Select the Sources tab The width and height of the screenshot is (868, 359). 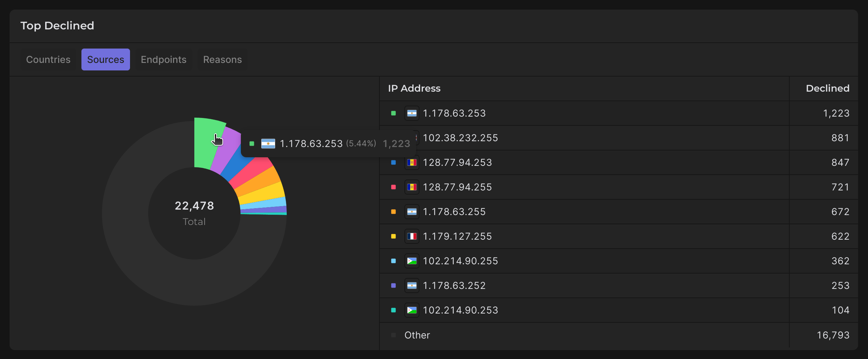click(x=105, y=59)
